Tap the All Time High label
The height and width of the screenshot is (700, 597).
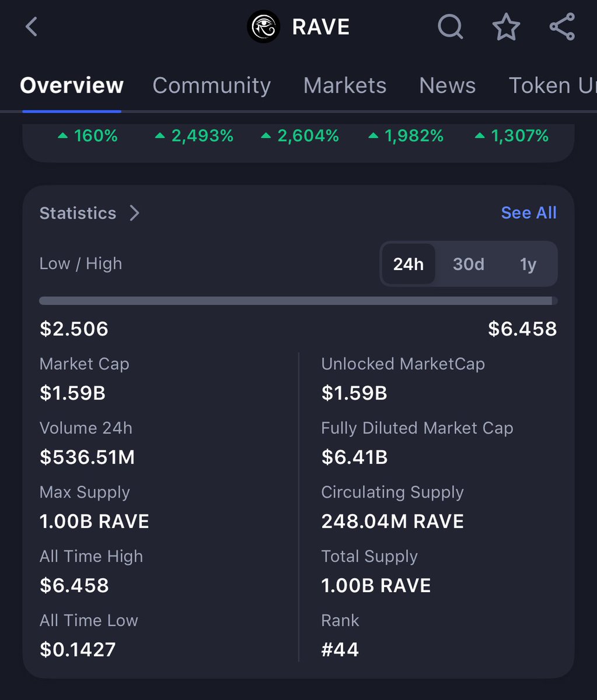coord(91,556)
